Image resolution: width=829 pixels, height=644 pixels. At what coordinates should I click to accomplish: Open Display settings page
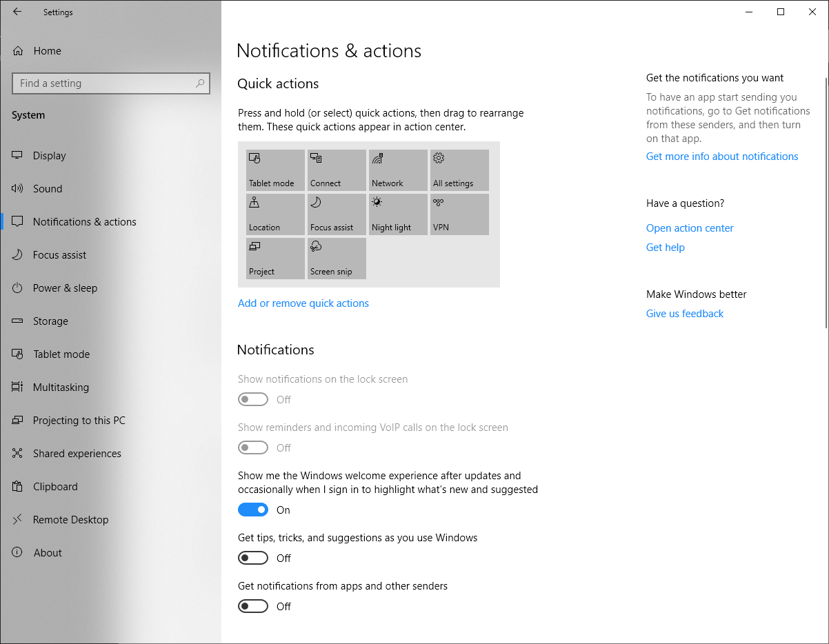(x=110, y=155)
